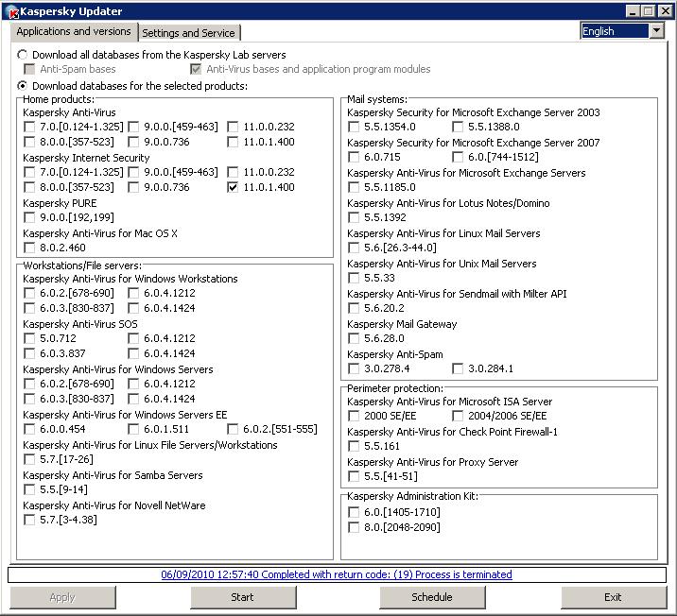
Task: Click the Start button
Action: pos(243,597)
